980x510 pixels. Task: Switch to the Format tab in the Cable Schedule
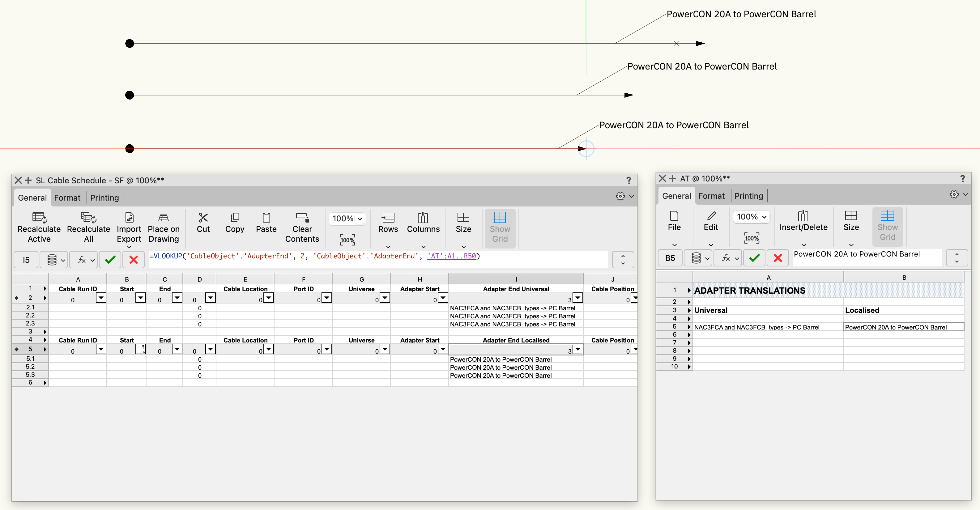click(x=67, y=198)
